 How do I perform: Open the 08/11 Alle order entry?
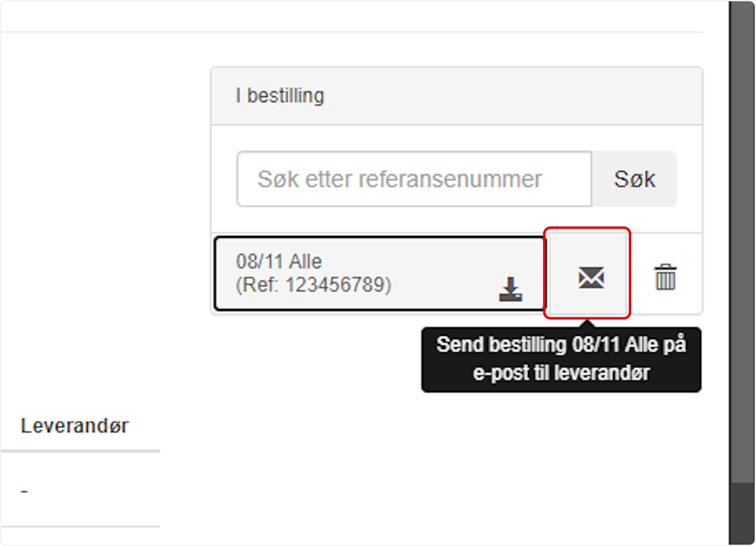pos(380,273)
